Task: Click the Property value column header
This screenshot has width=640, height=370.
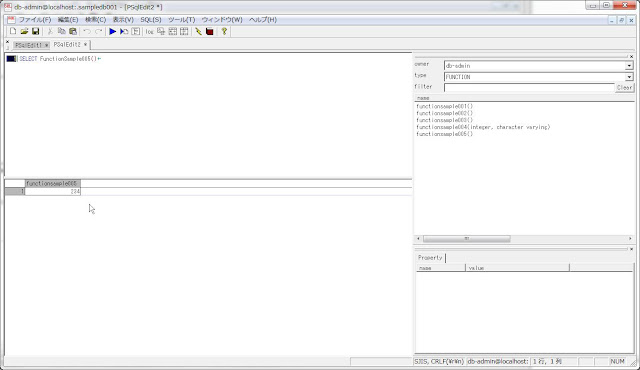Action: (517, 268)
